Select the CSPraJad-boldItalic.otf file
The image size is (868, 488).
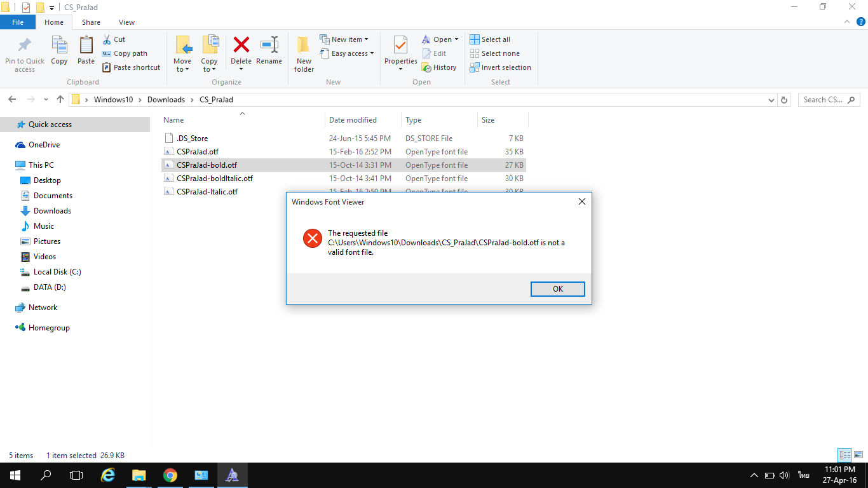point(214,179)
